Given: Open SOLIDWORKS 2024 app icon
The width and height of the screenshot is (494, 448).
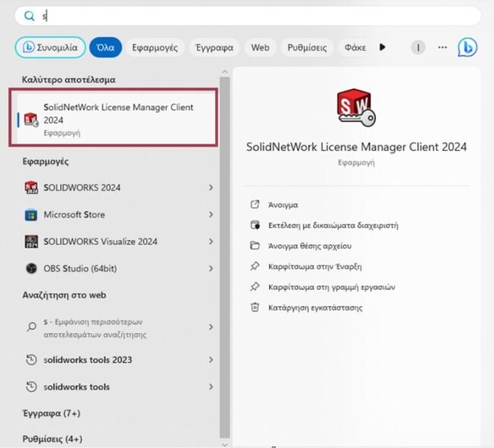Looking at the screenshot, I should coord(31,188).
